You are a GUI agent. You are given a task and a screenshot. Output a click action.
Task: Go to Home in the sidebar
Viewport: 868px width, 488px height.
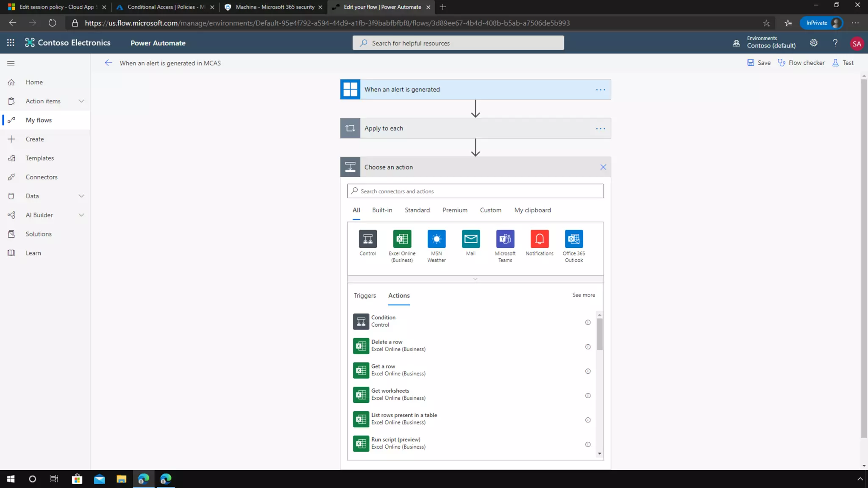tap(45, 82)
